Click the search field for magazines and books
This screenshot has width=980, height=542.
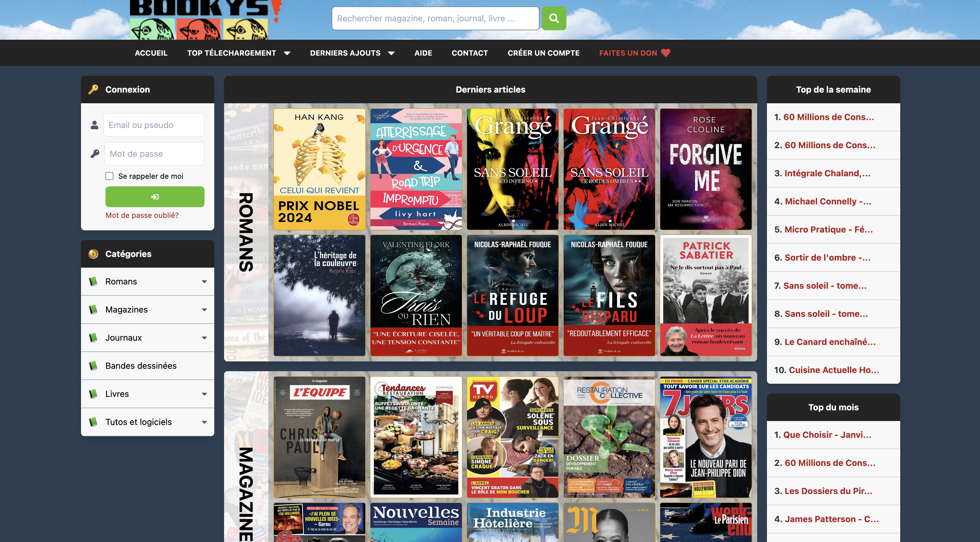(x=435, y=18)
